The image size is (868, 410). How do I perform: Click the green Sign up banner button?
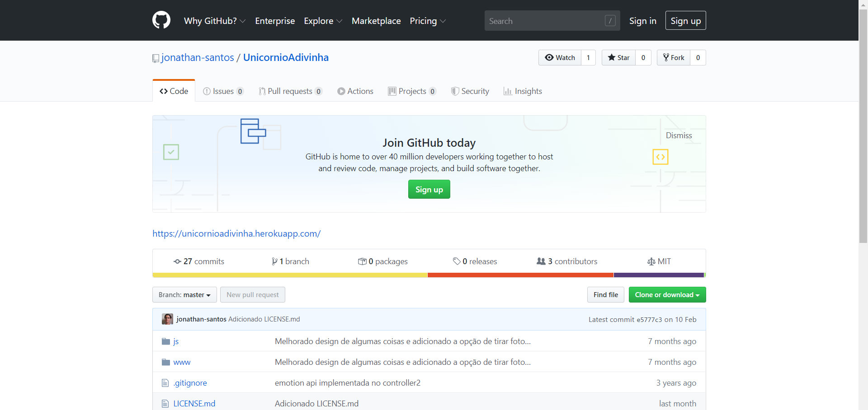[x=429, y=189]
